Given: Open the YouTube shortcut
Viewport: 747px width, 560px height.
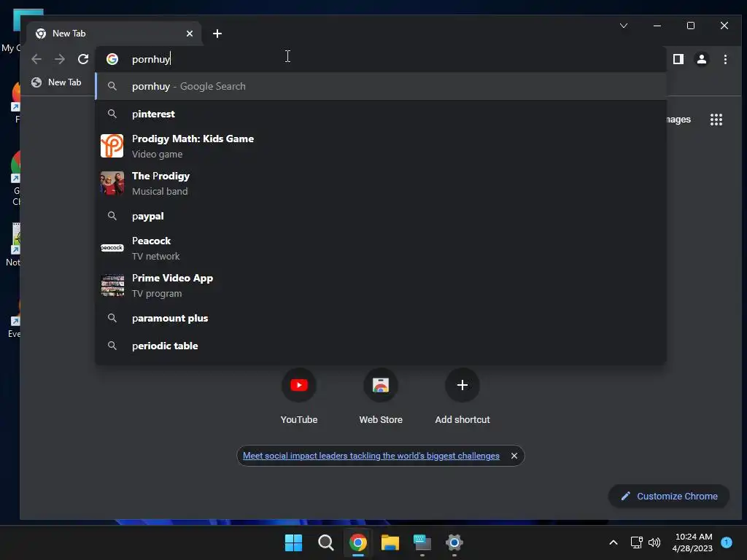Looking at the screenshot, I should coord(298,396).
